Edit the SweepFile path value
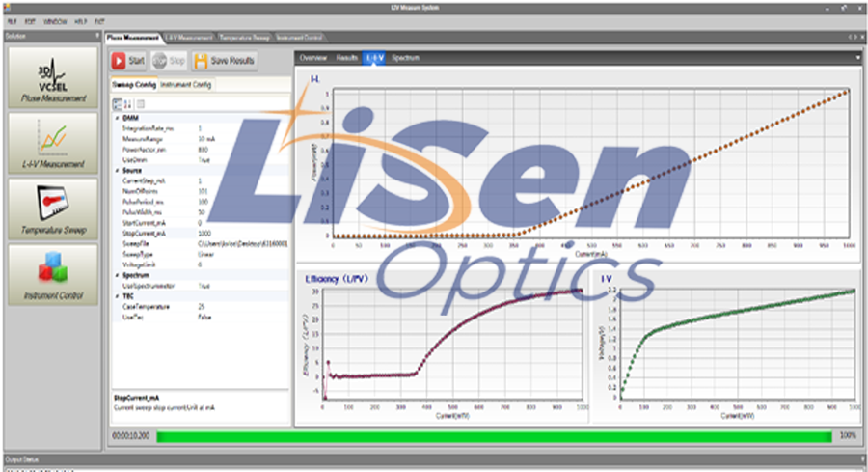868x472 pixels. click(242, 244)
